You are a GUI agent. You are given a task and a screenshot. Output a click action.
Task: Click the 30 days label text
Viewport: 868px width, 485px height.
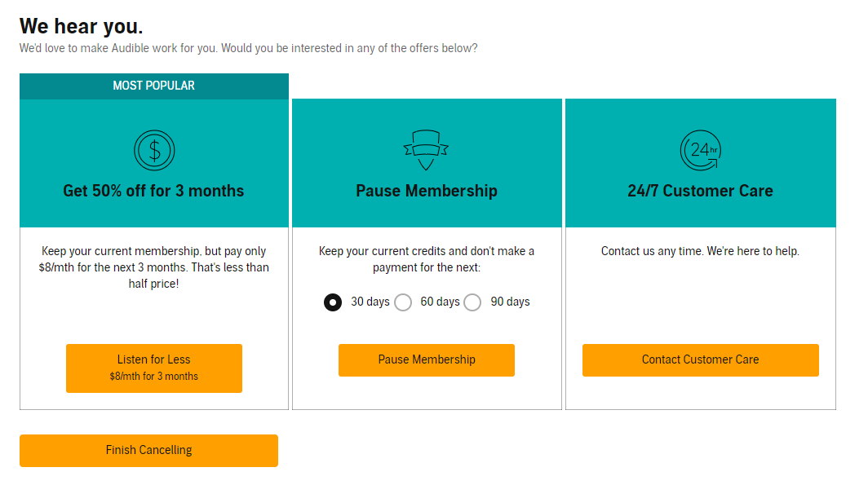370,302
